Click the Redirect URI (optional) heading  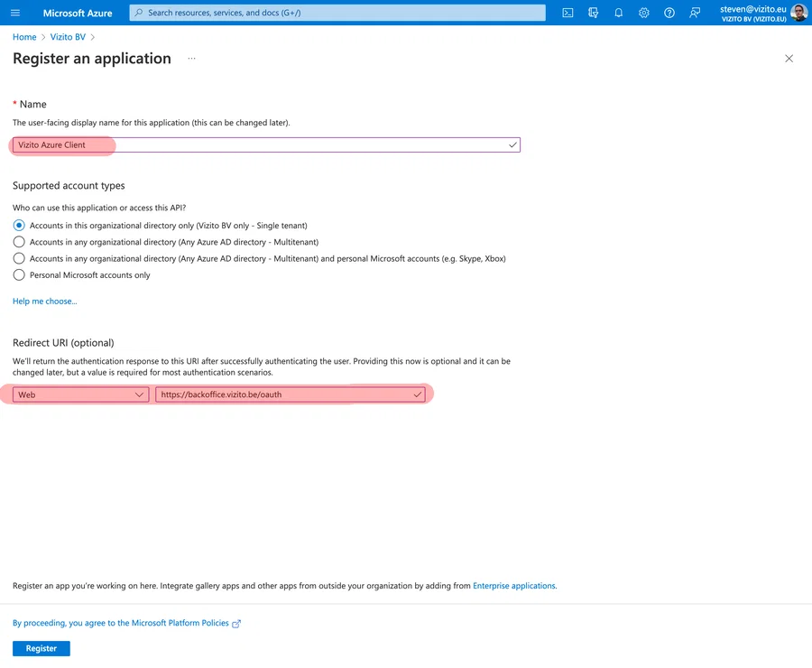(x=63, y=342)
